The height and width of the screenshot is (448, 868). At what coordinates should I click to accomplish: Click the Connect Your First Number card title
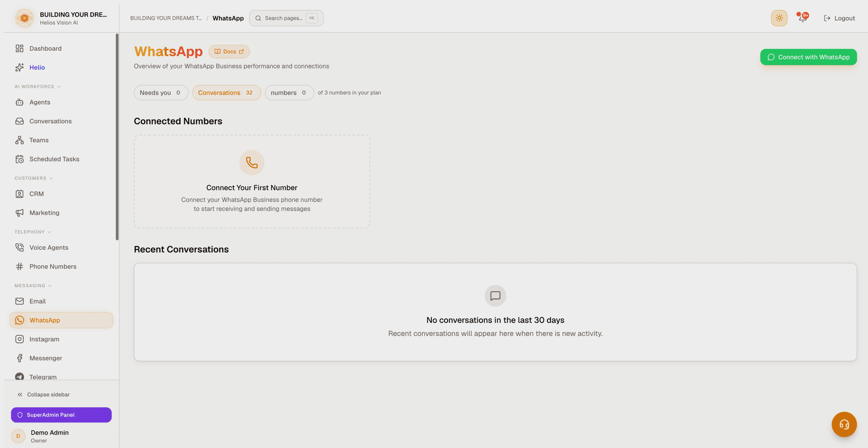tap(252, 188)
